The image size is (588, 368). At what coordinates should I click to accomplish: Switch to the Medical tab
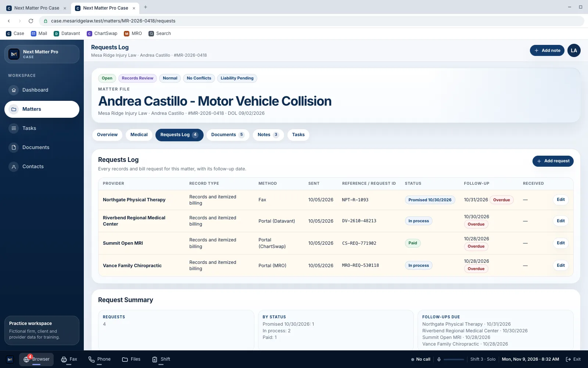[139, 135]
